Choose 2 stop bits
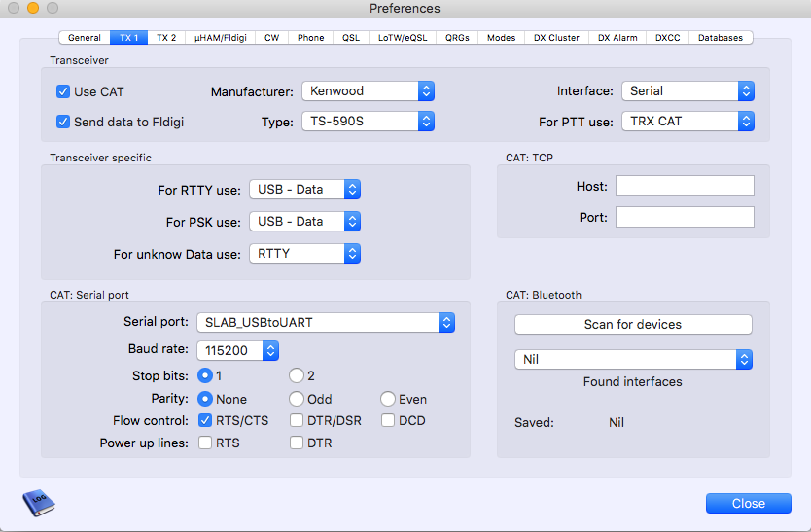Image resolution: width=811 pixels, height=532 pixels. click(297, 375)
